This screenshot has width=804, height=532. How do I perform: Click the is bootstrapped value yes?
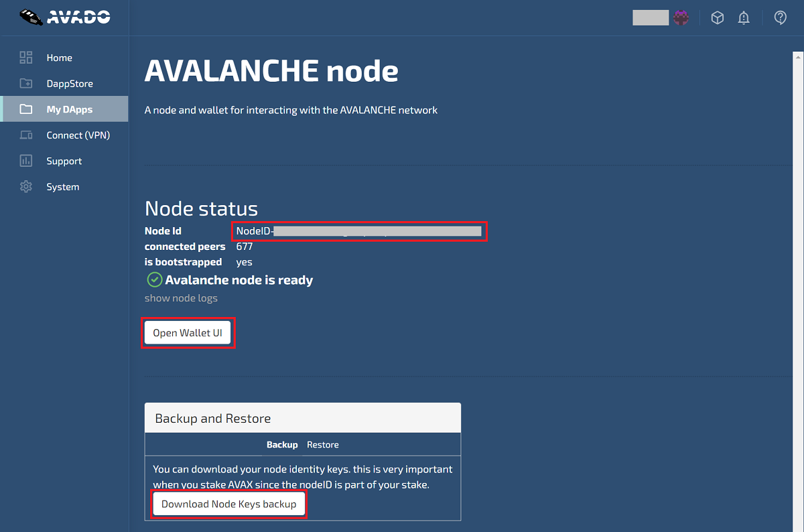pyautogui.click(x=245, y=262)
